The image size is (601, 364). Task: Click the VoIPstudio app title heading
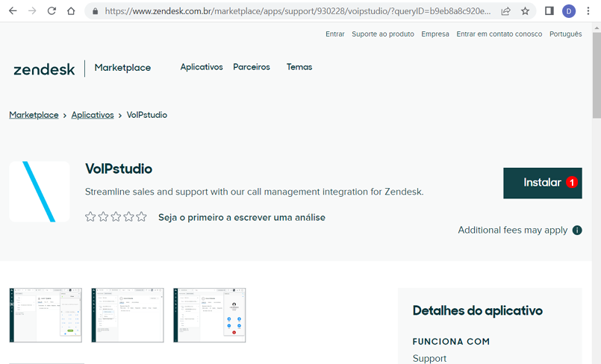coord(119,169)
